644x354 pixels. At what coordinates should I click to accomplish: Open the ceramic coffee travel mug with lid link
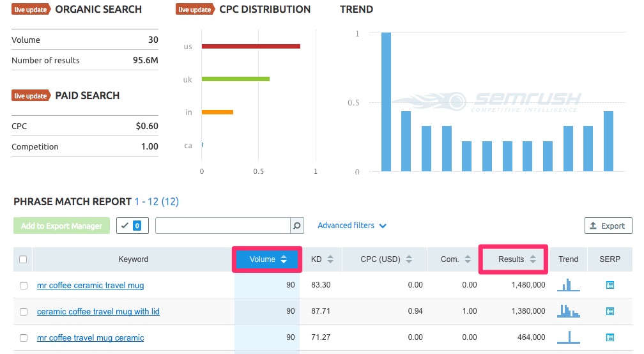pyautogui.click(x=98, y=312)
